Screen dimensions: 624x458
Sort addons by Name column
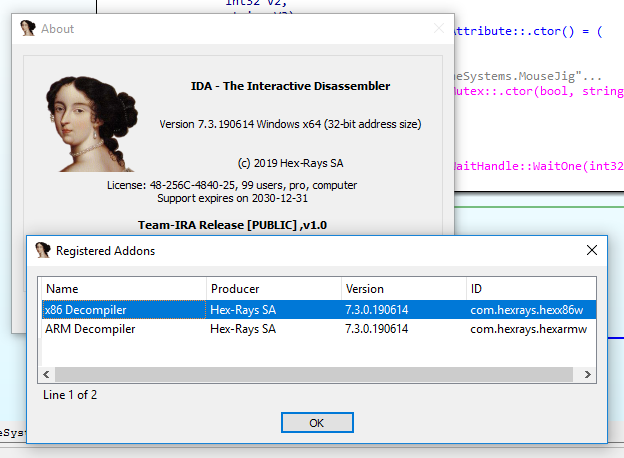(x=124, y=288)
